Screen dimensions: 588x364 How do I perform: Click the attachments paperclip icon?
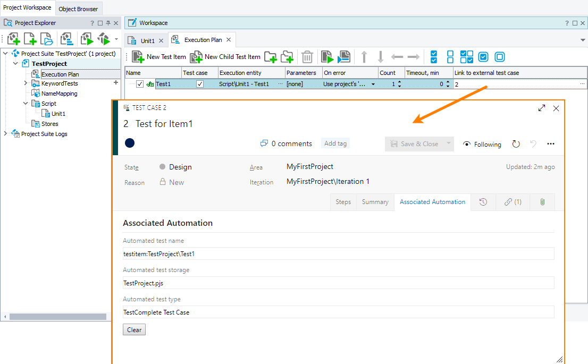pyautogui.click(x=542, y=202)
